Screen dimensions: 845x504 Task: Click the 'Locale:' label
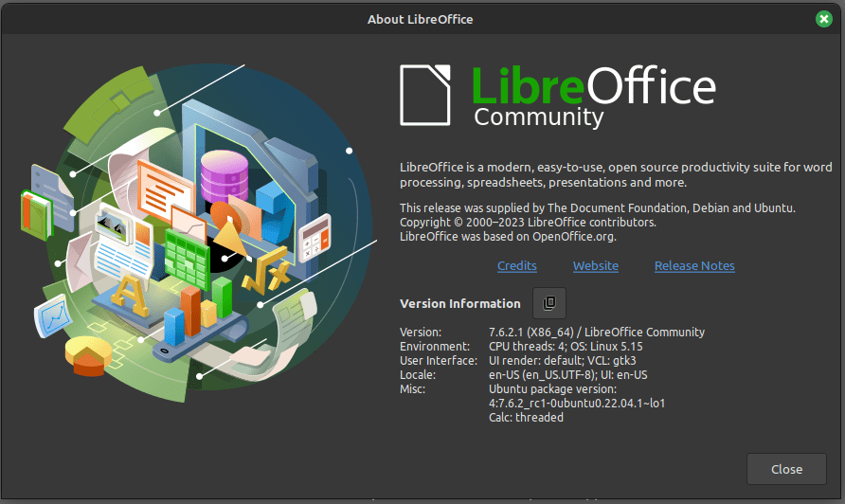pos(418,374)
